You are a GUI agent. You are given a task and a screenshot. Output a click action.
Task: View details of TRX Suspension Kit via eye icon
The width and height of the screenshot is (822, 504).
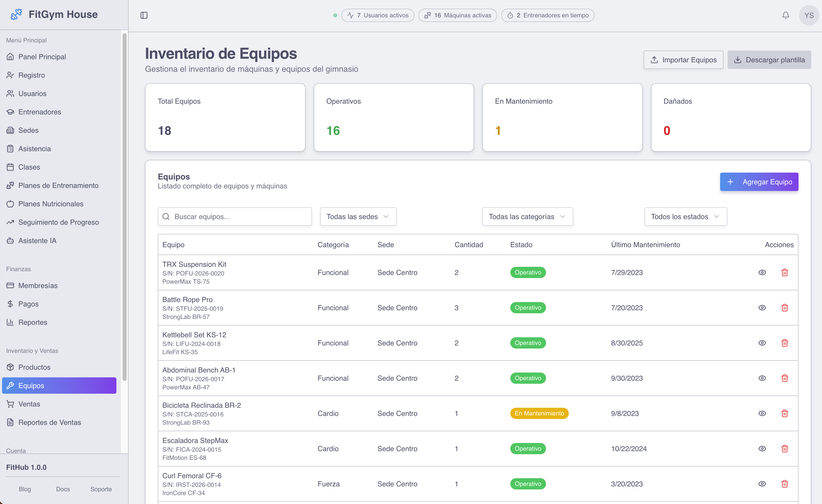[x=762, y=272]
